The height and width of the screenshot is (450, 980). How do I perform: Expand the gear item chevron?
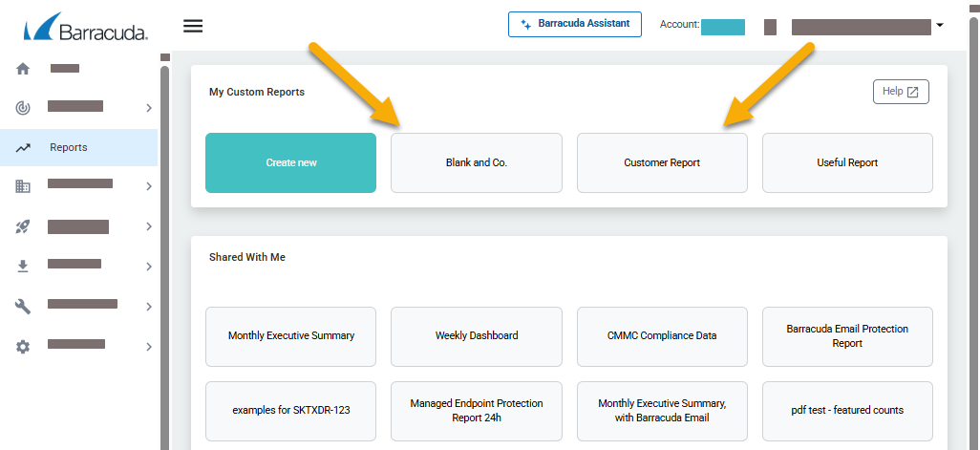pyautogui.click(x=149, y=347)
